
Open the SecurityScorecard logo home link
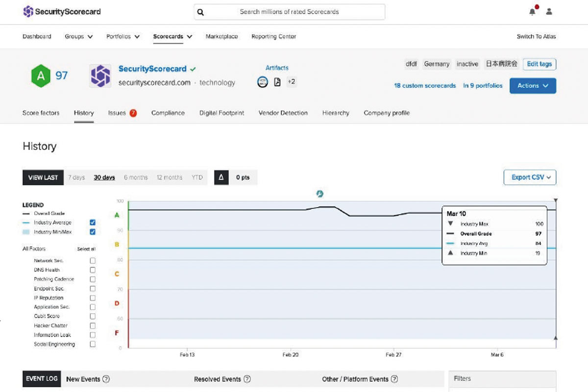click(x=62, y=12)
